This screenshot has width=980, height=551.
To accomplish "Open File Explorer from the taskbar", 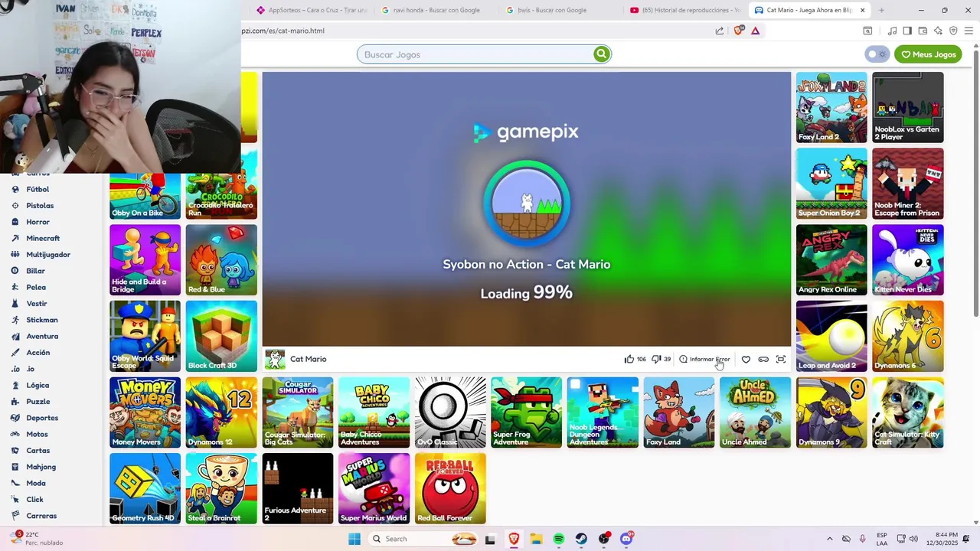I will tap(536, 539).
